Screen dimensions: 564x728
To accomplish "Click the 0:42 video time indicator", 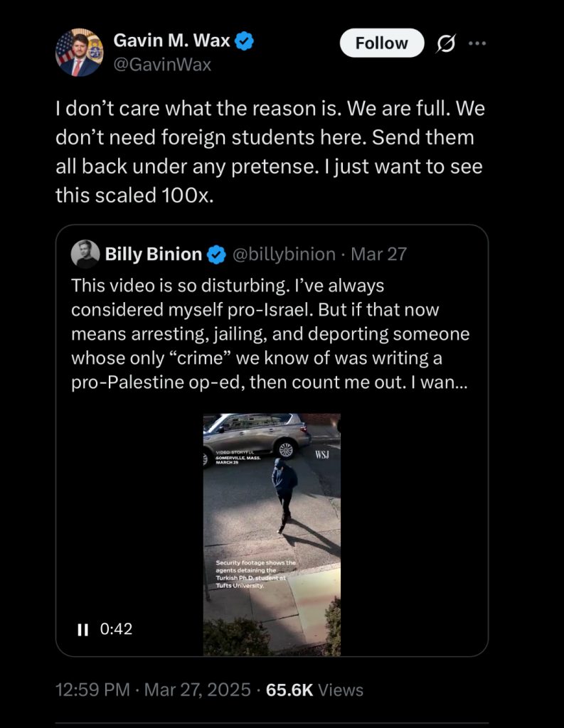I will (x=116, y=629).
